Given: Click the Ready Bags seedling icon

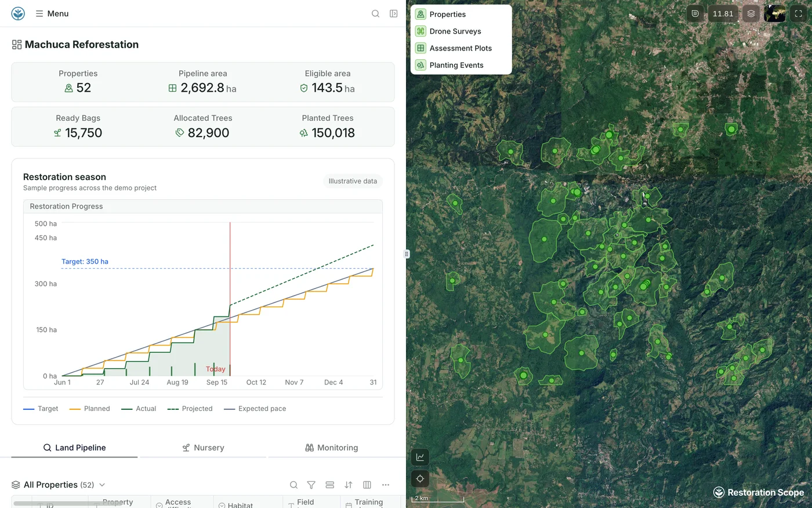Looking at the screenshot, I should coord(57,133).
